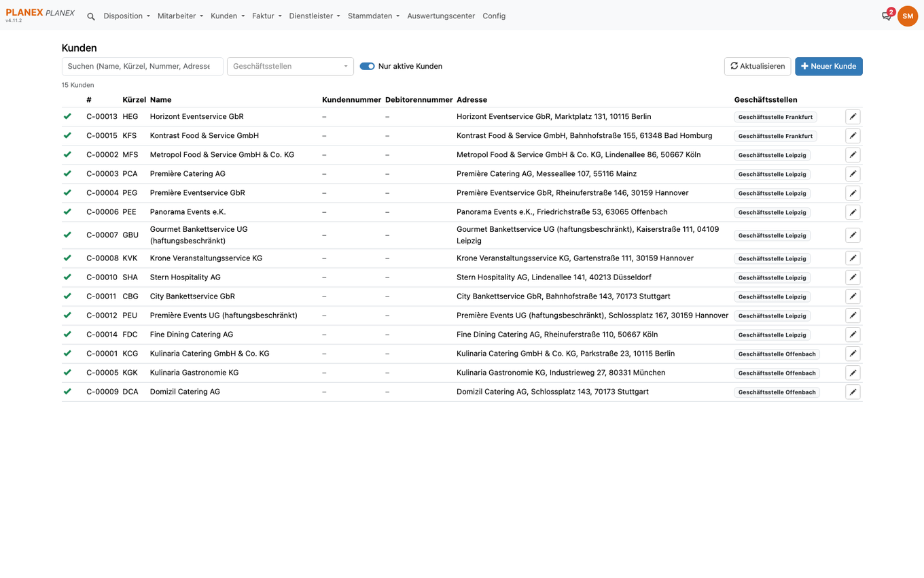This screenshot has height=578, width=924.
Task: Open the SM user avatar menu
Action: click(908, 16)
